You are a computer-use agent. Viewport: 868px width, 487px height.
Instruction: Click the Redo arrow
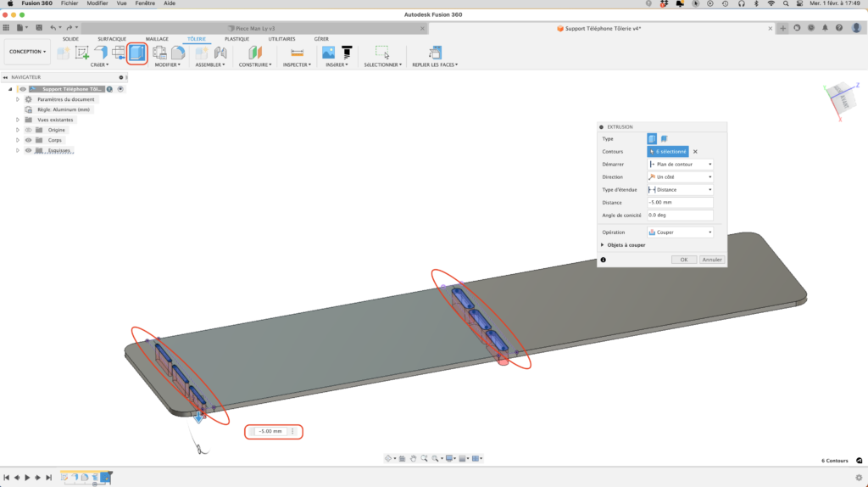point(70,28)
